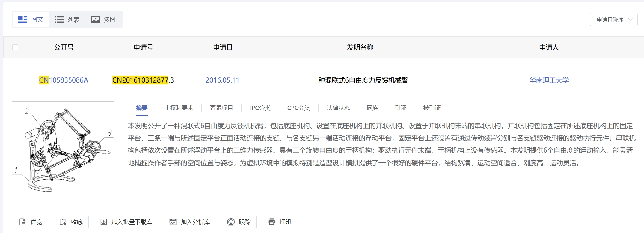
Task: Tick the select-all checkbox in header
Action: 15,47
